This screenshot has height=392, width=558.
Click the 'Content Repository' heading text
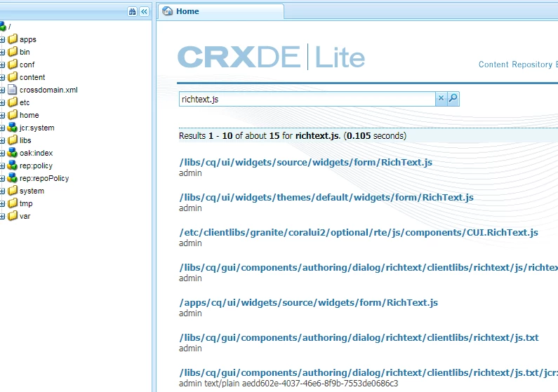[515, 65]
